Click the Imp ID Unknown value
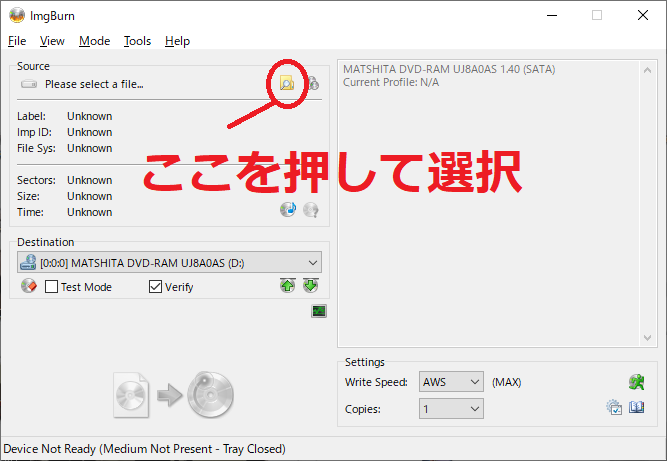Screen dimensions: 667x461 point(90,132)
